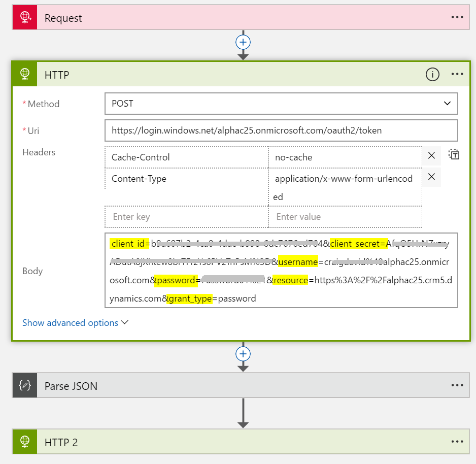
Task: Open the Method dropdown showing POST
Action: [281, 104]
